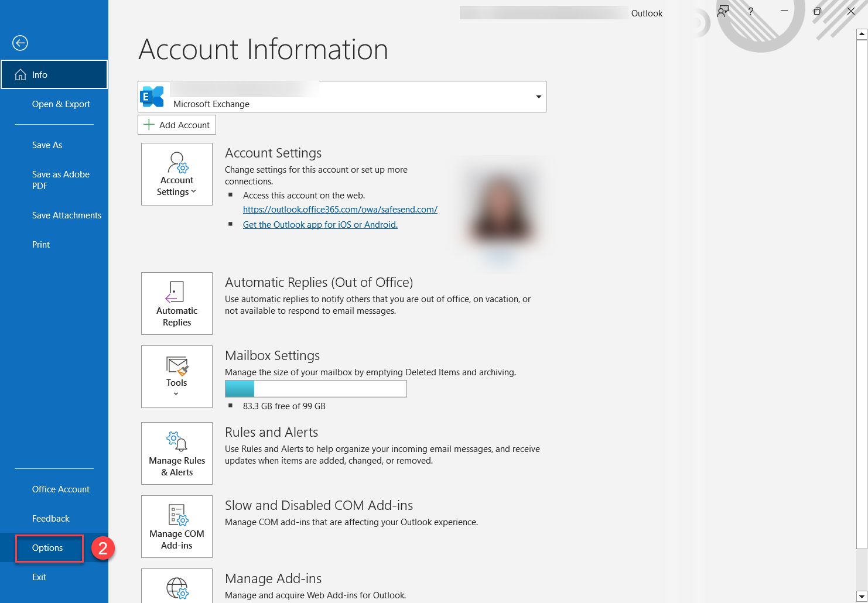Viewport: 868px width, 603px height.
Task: Expand the mailbox Tools tile
Action: pyautogui.click(x=177, y=376)
